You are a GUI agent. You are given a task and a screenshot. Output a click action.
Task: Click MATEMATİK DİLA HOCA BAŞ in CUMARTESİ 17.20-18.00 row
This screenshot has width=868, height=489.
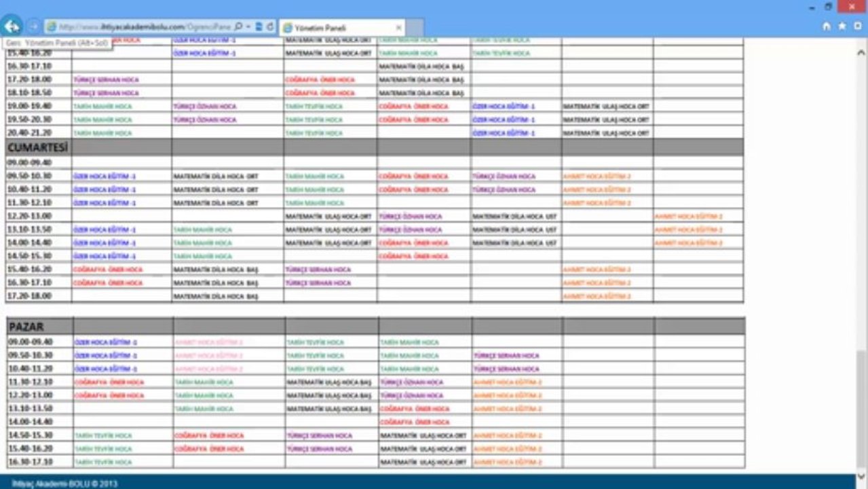pos(216,297)
